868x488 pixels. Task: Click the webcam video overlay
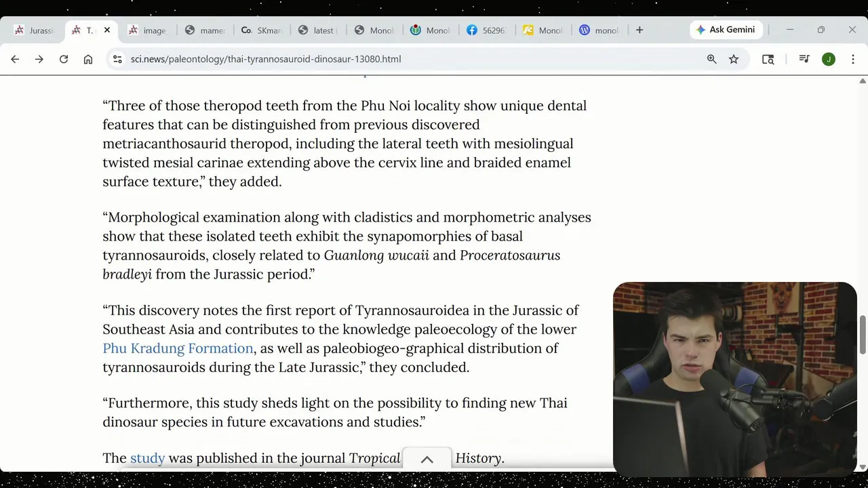735,380
